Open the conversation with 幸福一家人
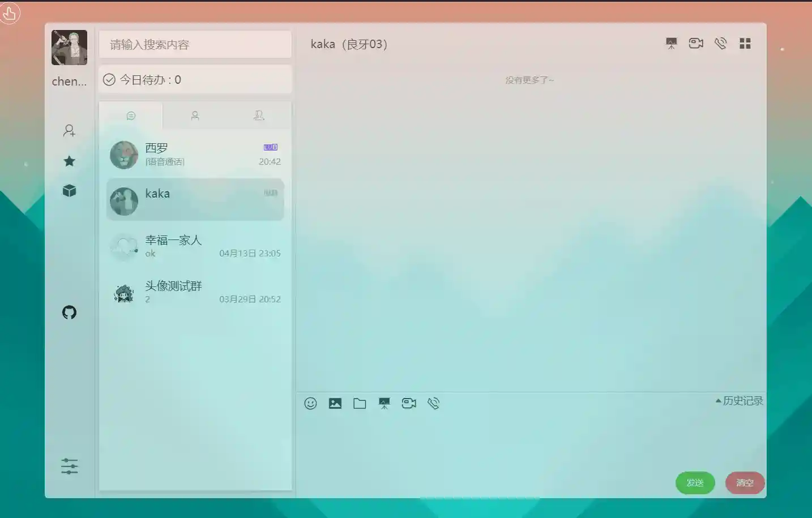This screenshot has height=518, width=812. 195,246
